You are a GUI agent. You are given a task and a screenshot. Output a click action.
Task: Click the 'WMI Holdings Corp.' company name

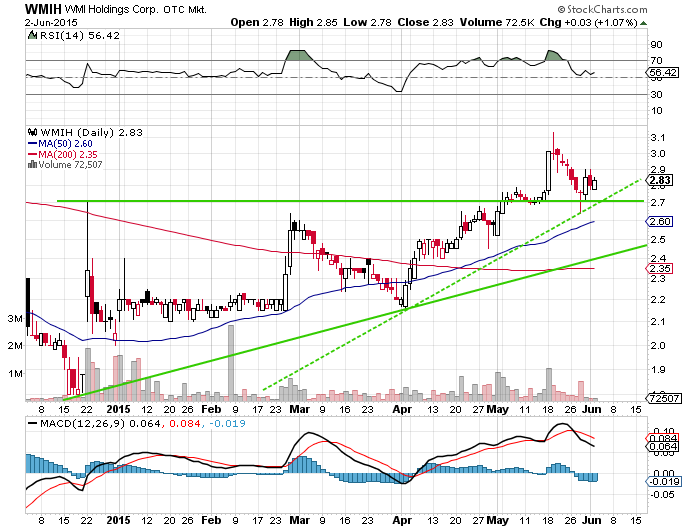111,9
